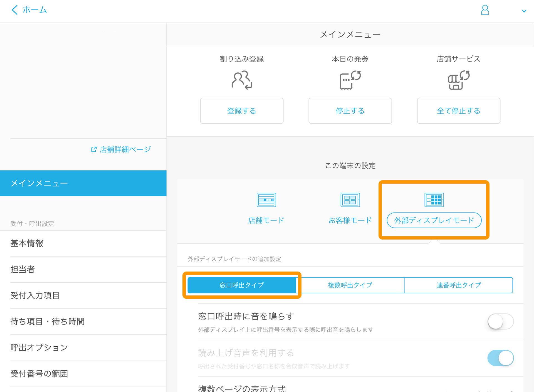Viewport: 534px width, 392px height.
Task: Click 外部ディスプレイモードの追加設定 label
Action: (x=234, y=259)
